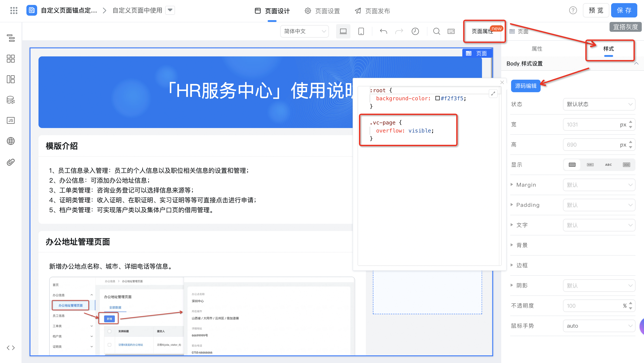Open the keyboard shortcuts icon
This screenshot has height=363, width=644.
coord(451,31)
